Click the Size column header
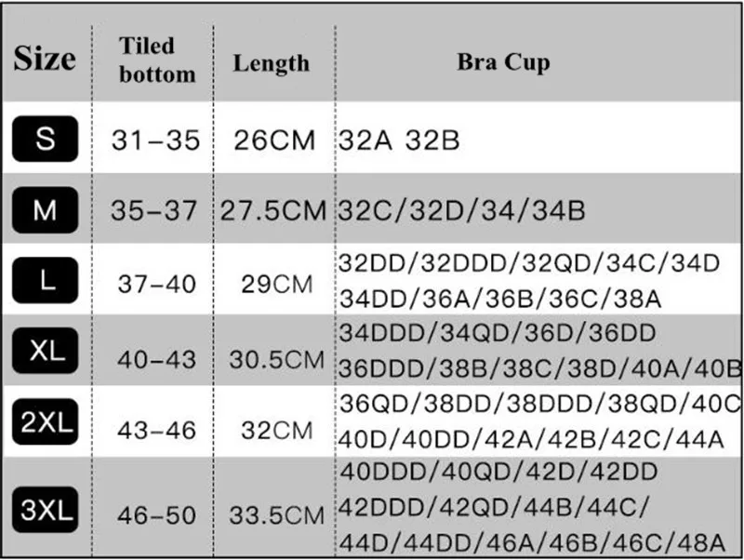 pyautogui.click(x=45, y=60)
